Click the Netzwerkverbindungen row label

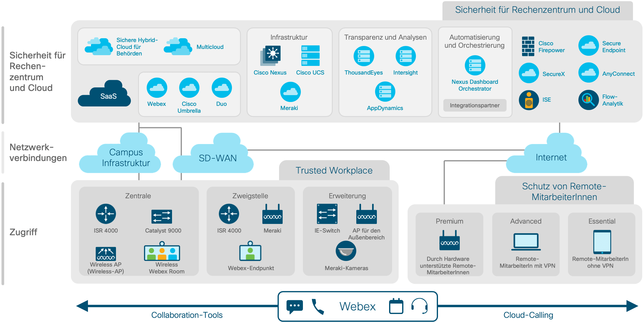click(38, 152)
